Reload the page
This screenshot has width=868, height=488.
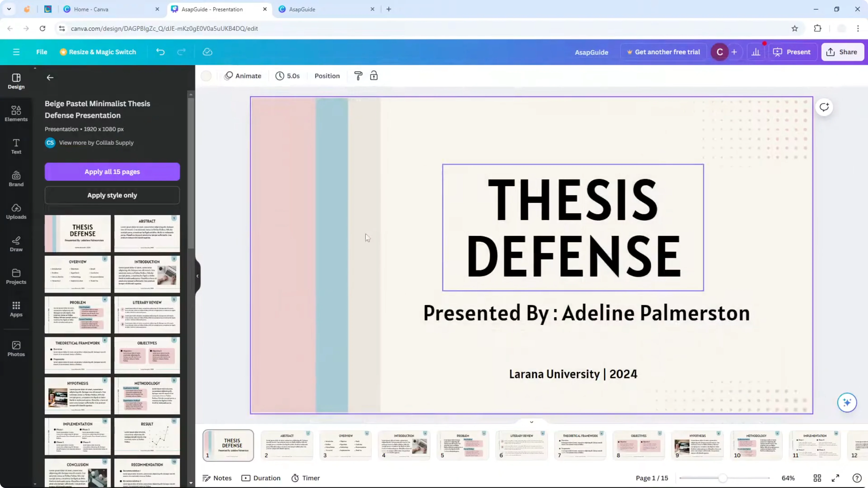coord(42,29)
